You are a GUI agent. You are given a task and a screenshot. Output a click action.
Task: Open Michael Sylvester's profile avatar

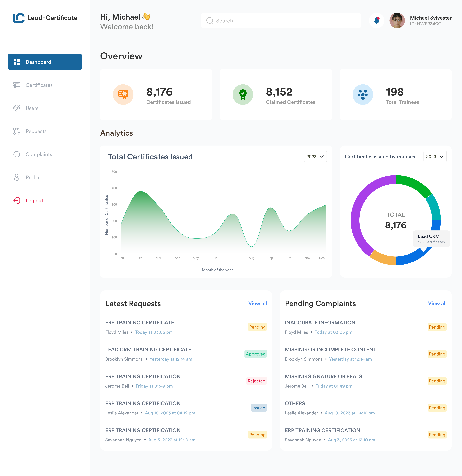(397, 20)
